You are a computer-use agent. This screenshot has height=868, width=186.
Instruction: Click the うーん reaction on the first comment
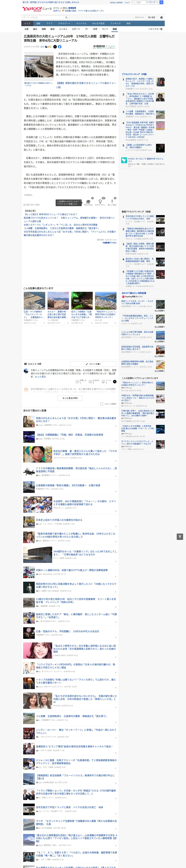pos(104,381)
